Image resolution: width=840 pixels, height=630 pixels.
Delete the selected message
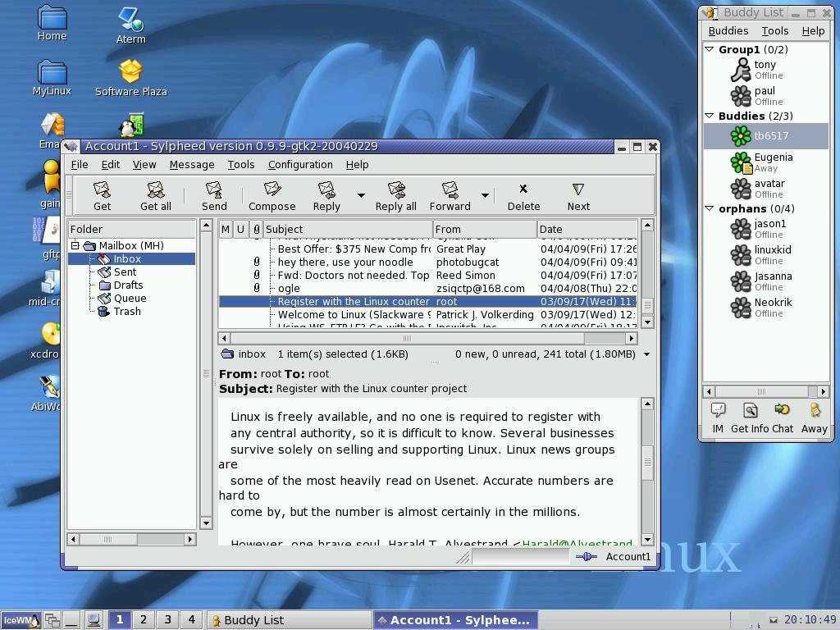(523, 196)
